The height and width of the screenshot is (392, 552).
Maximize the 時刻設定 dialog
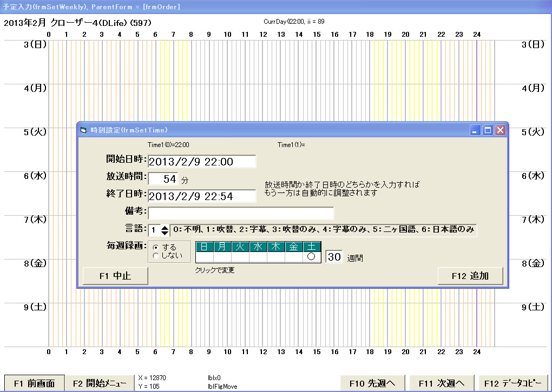(x=488, y=130)
